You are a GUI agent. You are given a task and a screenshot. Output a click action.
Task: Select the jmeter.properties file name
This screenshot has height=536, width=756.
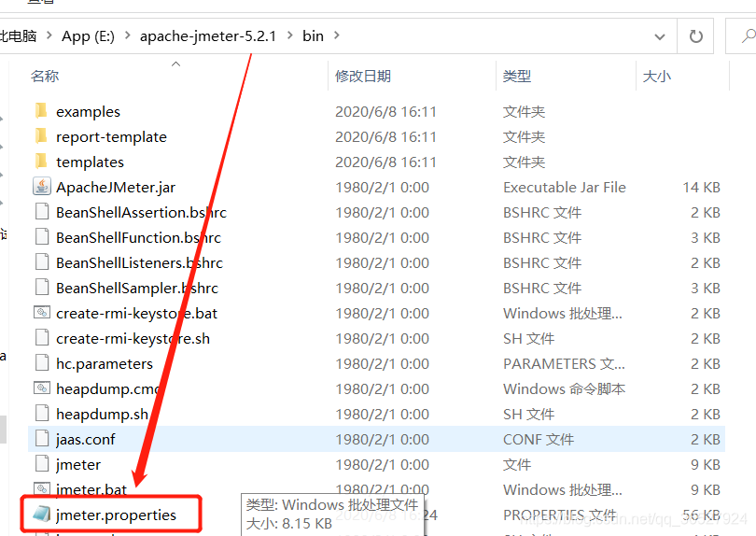point(116,515)
